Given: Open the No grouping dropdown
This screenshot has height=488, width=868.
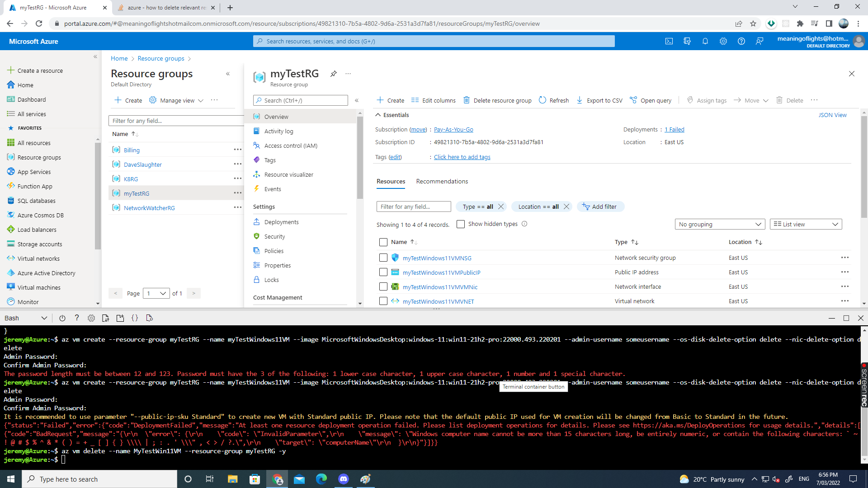Looking at the screenshot, I should (720, 224).
